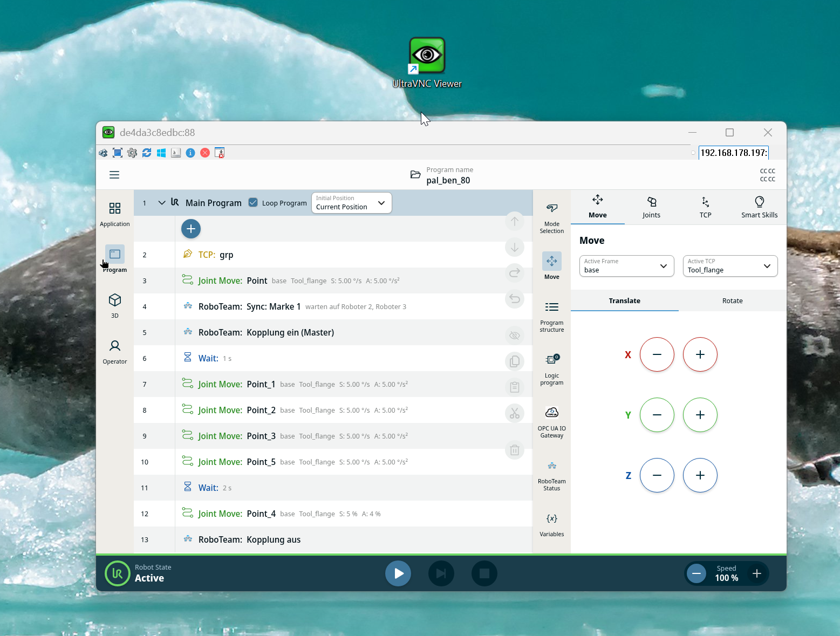Open the hamburger menu
Image resolution: width=840 pixels, height=636 pixels.
click(114, 175)
